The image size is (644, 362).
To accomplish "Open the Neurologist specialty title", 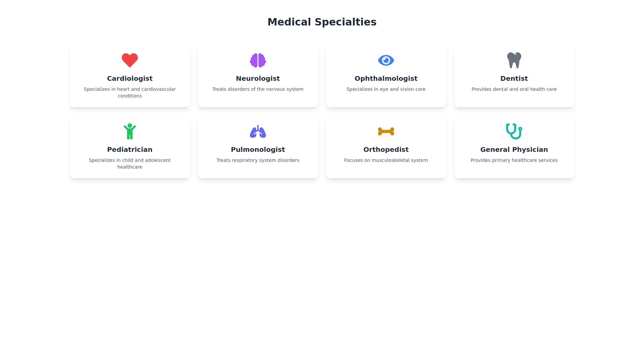I will click(x=258, y=78).
